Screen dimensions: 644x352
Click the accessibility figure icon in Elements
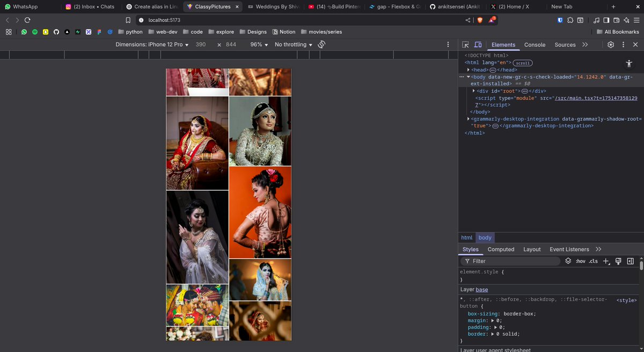pos(629,63)
